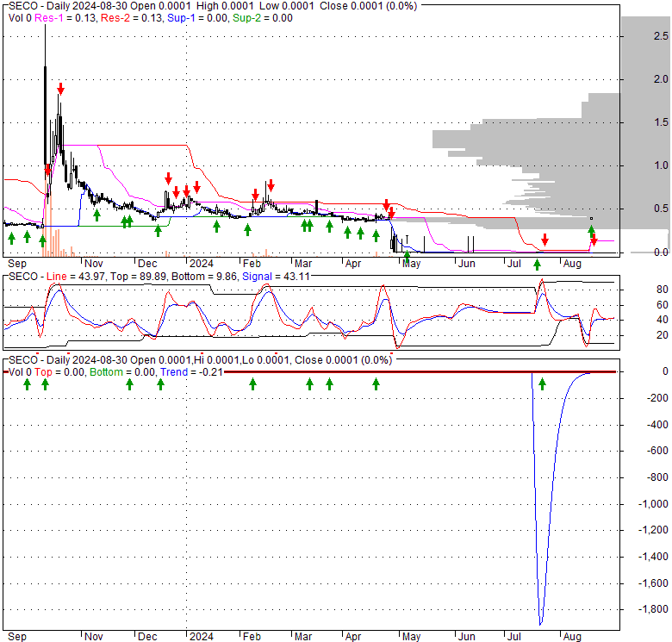This screenshot has height=642, width=672.
Task: Click the 'Bottom = 9.86' oscillator legend
Action: click(204, 277)
